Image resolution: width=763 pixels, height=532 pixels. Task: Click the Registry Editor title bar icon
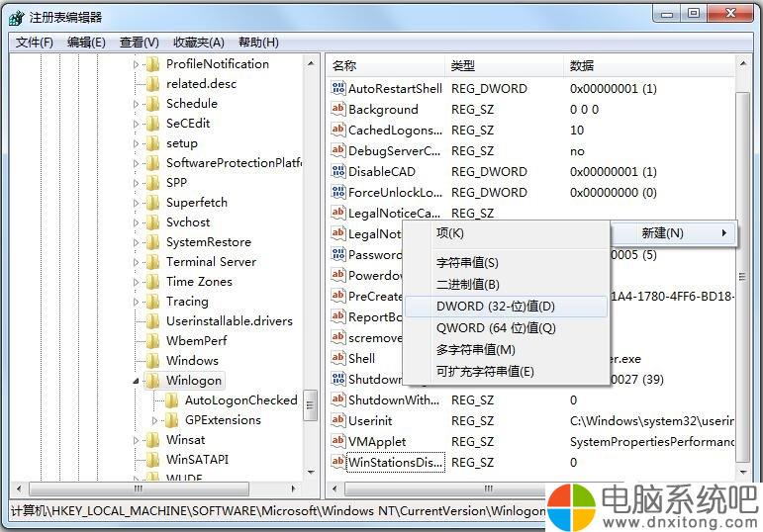click(x=17, y=18)
